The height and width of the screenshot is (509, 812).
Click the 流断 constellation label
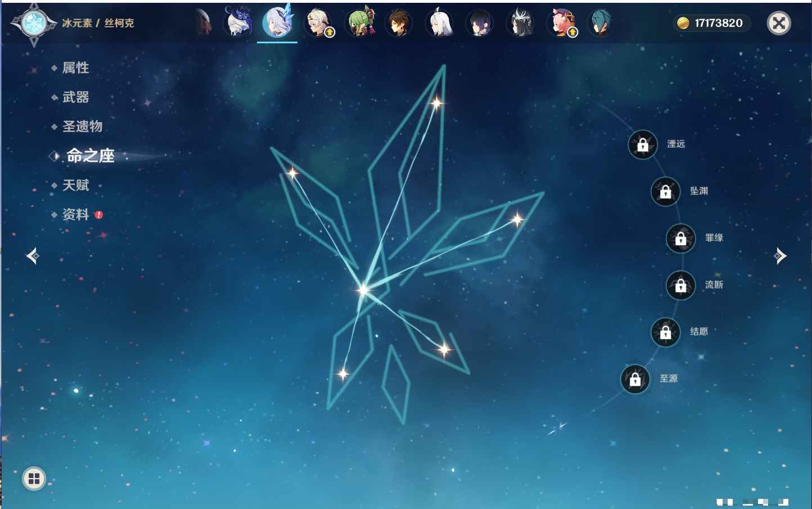[x=714, y=285]
